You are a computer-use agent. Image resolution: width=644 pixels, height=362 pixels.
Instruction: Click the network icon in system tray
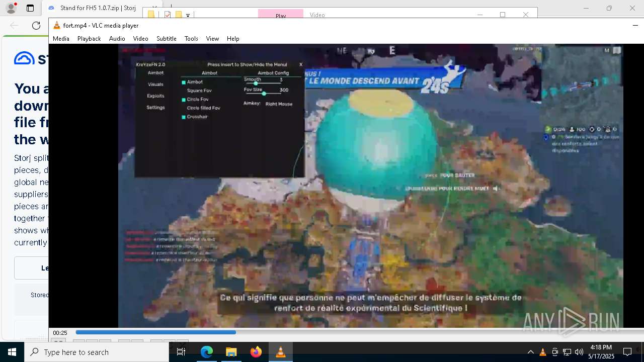coord(567,352)
